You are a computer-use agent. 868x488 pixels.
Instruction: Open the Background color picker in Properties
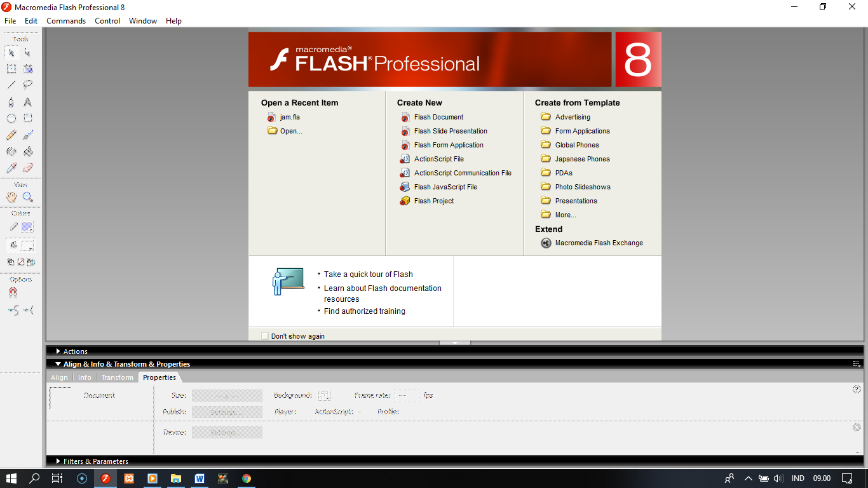coord(324,395)
